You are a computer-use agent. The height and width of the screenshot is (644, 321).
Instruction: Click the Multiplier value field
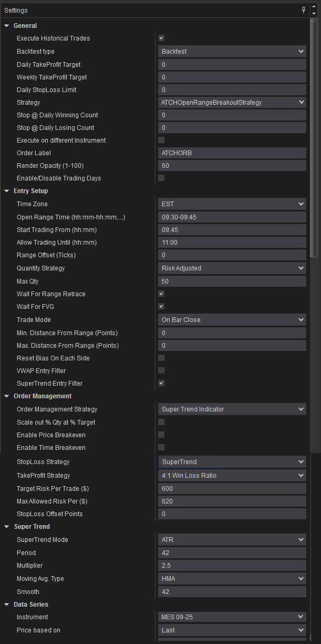(x=232, y=566)
